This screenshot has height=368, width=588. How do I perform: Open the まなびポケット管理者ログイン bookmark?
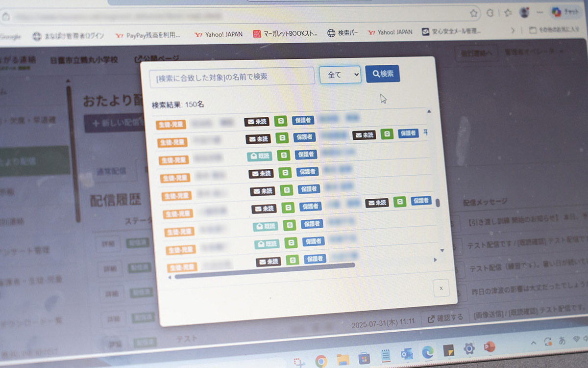tap(68, 36)
